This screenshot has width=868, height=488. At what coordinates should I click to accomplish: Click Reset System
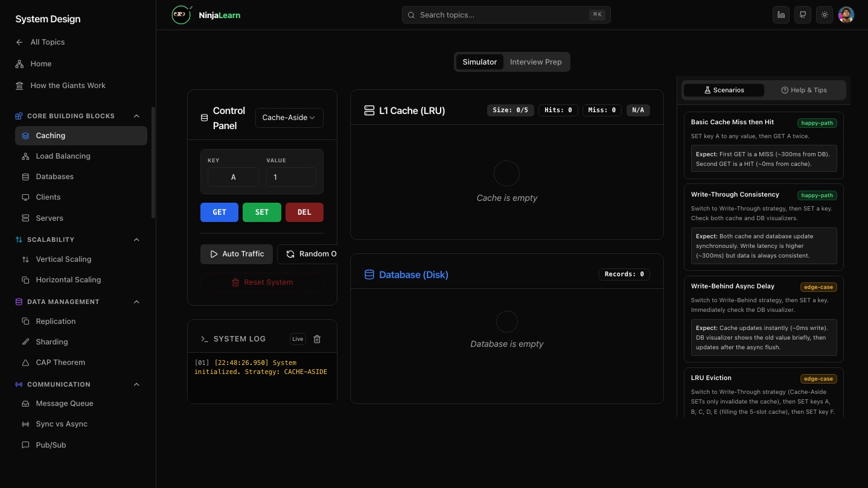click(262, 282)
